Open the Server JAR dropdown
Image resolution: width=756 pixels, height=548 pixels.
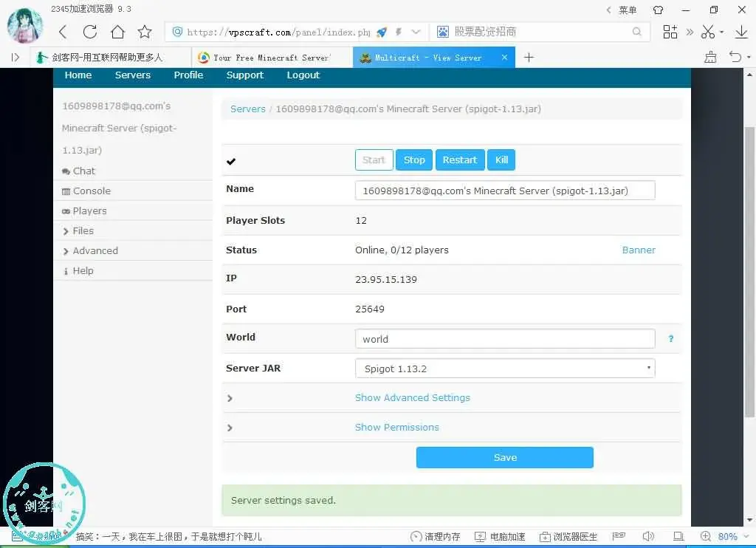coord(505,369)
